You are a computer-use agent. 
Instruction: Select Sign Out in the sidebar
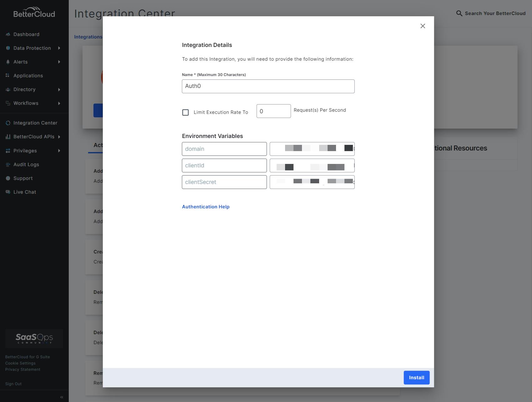[13, 384]
